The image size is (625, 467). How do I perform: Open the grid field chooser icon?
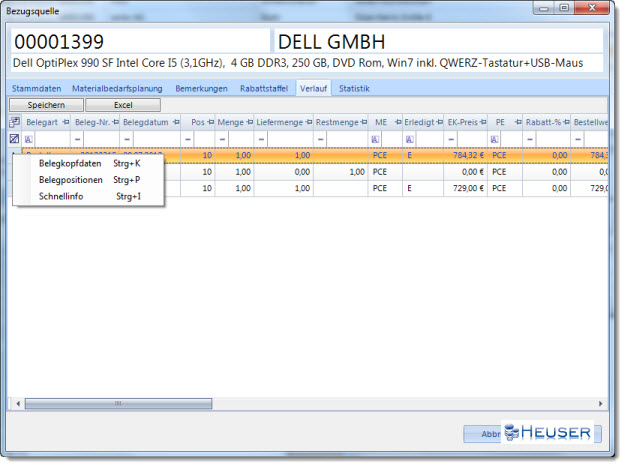pos(14,122)
